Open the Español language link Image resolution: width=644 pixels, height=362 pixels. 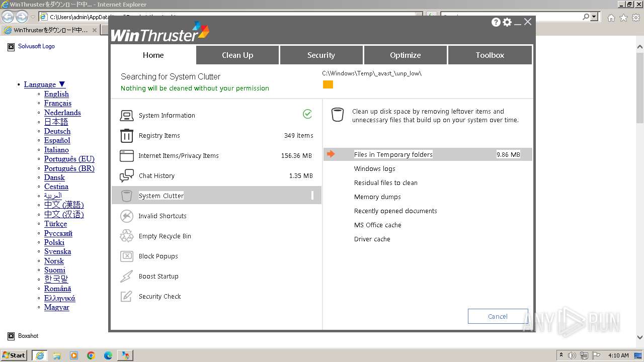[57, 140]
